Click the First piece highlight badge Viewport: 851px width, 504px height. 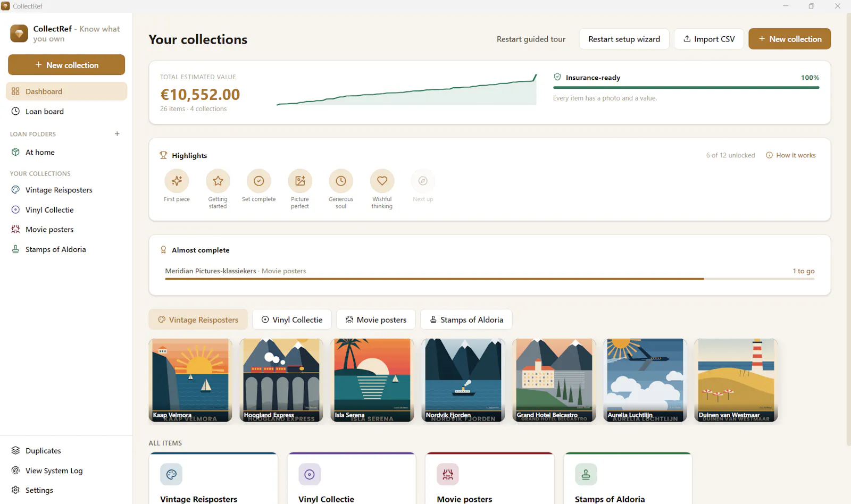[x=177, y=181]
